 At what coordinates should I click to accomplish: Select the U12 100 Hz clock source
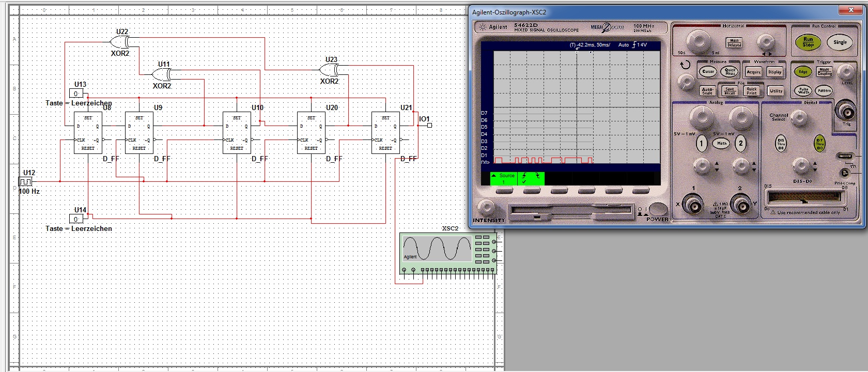(25, 181)
